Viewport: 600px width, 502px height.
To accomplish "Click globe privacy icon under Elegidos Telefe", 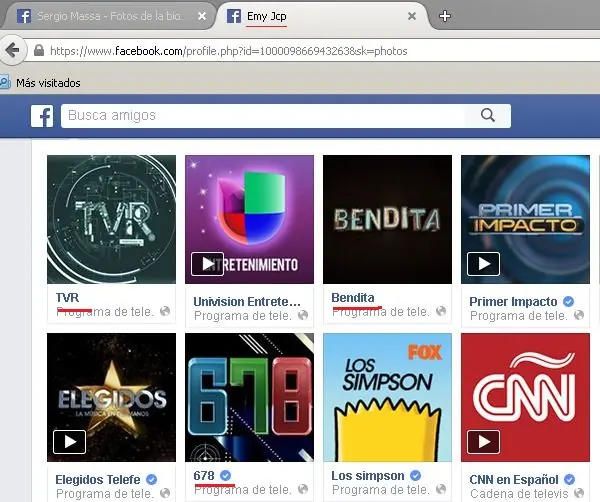I will tap(165, 493).
